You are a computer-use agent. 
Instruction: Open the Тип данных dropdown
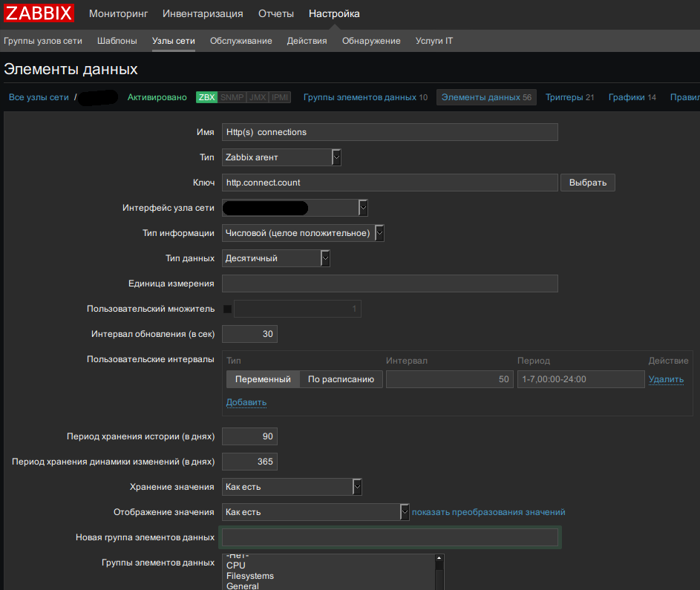click(275, 258)
